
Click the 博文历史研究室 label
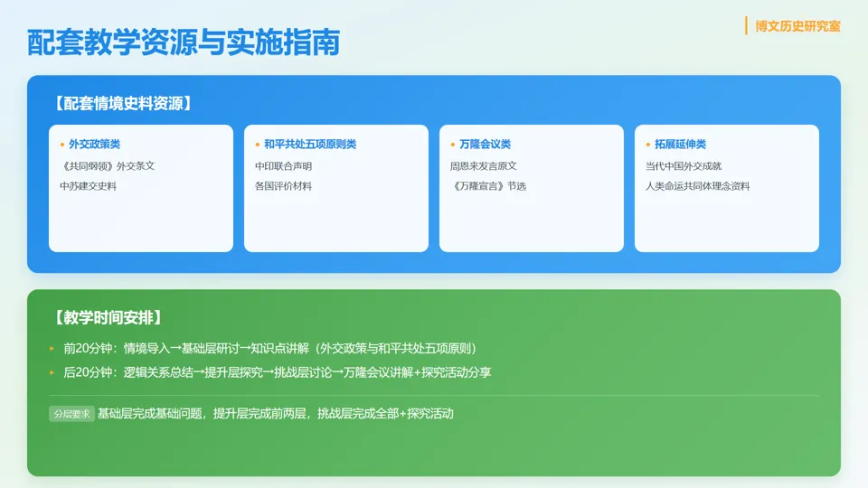797,26
